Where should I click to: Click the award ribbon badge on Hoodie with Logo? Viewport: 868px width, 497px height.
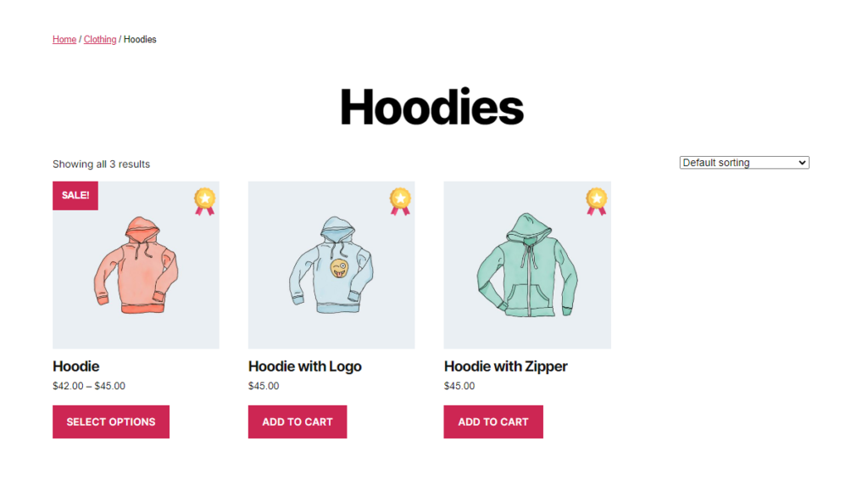coord(400,202)
